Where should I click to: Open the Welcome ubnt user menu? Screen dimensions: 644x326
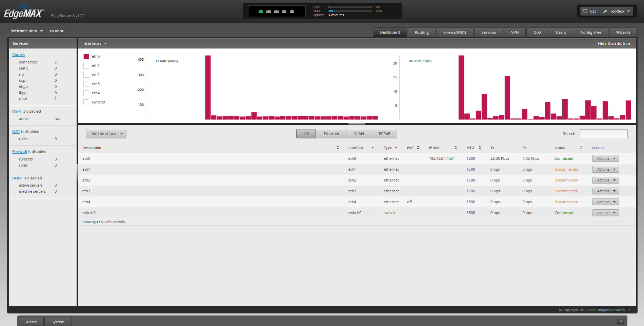point(27,31)
